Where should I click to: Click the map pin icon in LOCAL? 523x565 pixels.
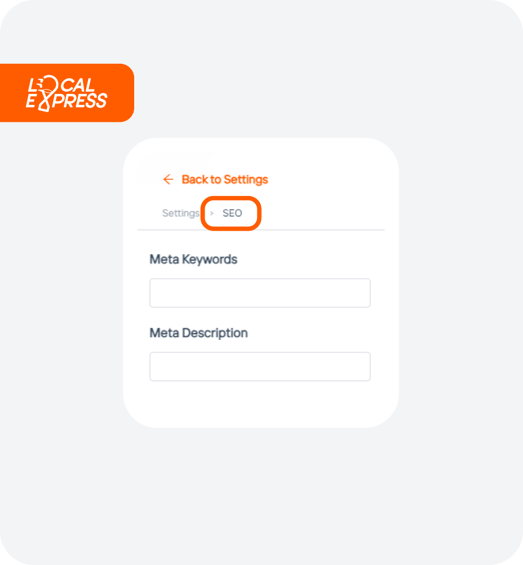48,86
